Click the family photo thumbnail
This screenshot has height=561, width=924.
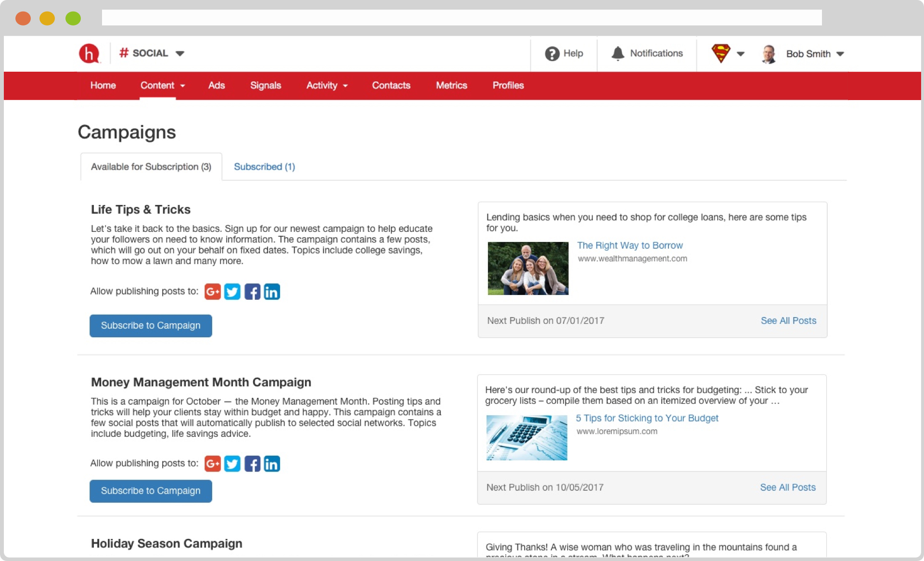528,268
